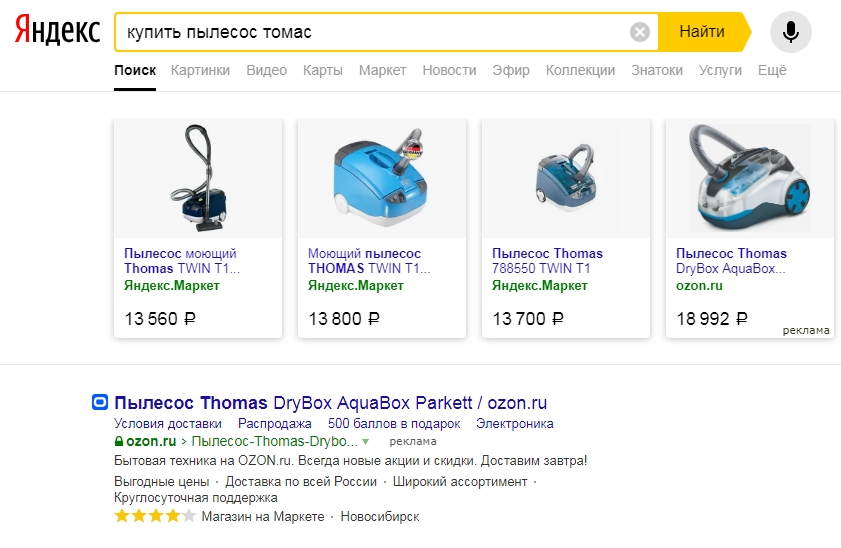Click the green padlock icon

(x=119, y=441)
